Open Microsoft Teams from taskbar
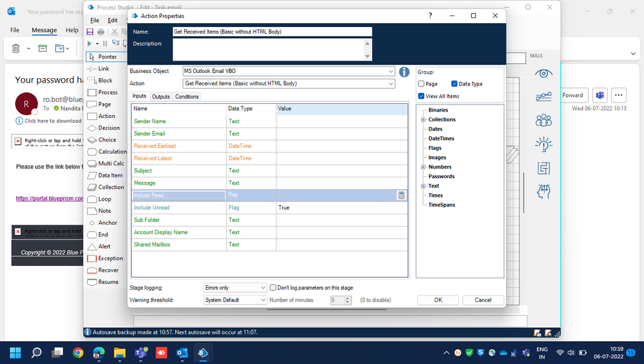644x364 pixels. coord(140,352)
